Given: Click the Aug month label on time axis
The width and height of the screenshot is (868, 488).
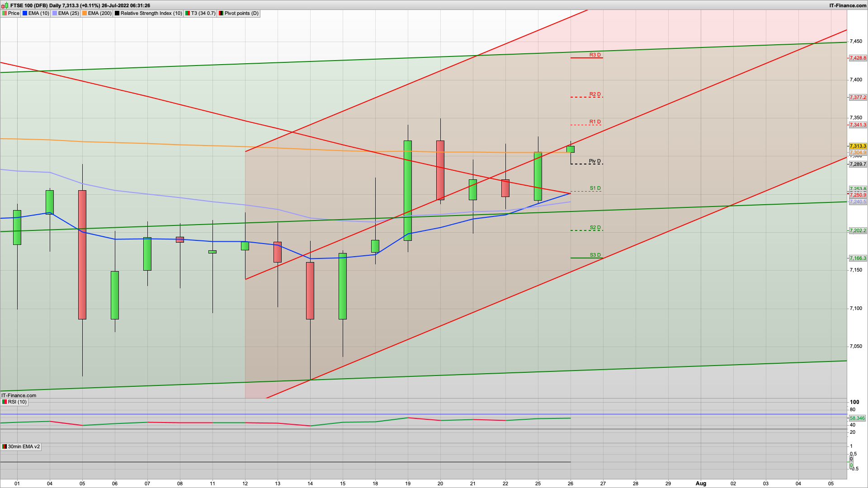Looking at the screenshot, I should (x=701, y=483).
